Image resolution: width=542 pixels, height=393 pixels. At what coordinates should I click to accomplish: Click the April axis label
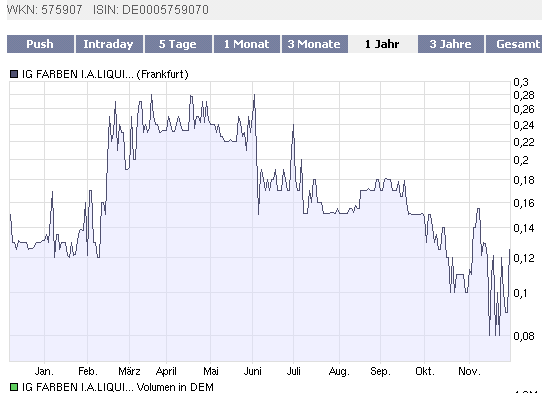click(166, 372)
